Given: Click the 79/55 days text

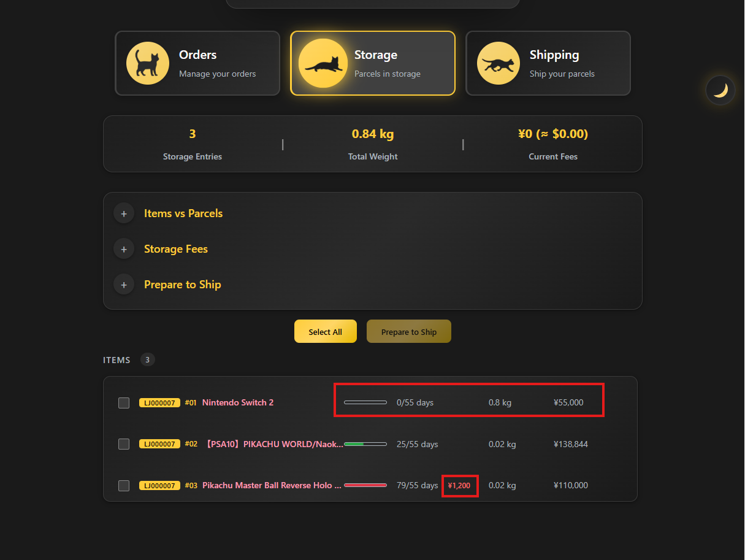Looking at the screenshot, I should 418,486.
